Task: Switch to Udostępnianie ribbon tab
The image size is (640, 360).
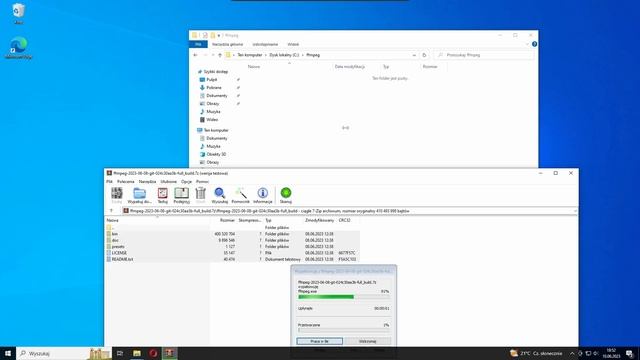Action: (x=265, y=44)
